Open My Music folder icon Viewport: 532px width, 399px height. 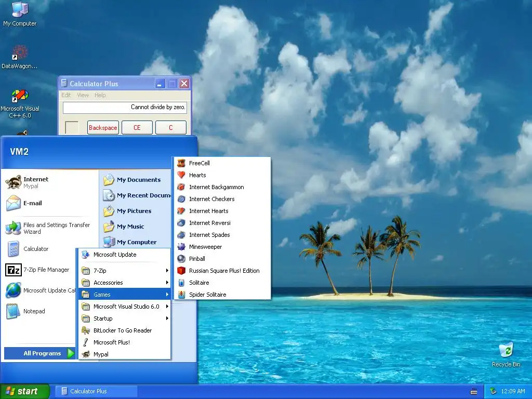(x=109, y=227)
